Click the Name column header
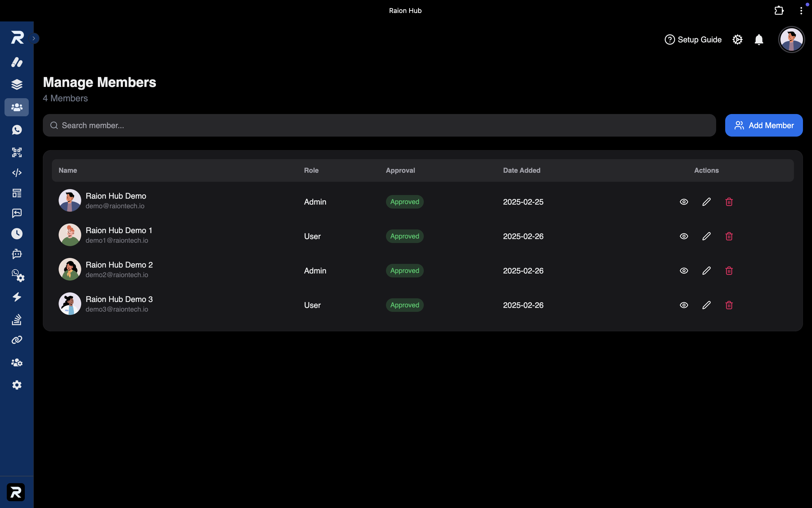 (x=68, y=170)
